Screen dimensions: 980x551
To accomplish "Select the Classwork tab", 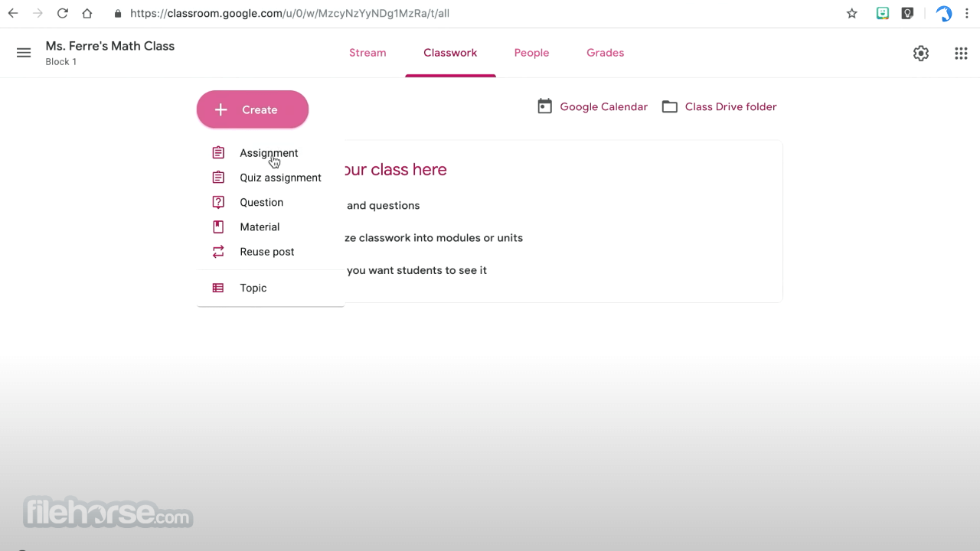I will 450,53.
